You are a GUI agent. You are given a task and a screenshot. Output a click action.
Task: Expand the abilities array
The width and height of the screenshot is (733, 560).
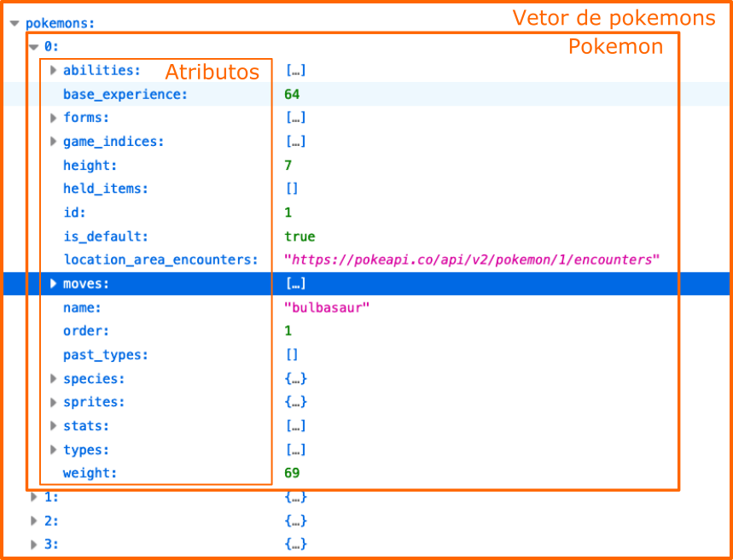(x=53, y=71)
